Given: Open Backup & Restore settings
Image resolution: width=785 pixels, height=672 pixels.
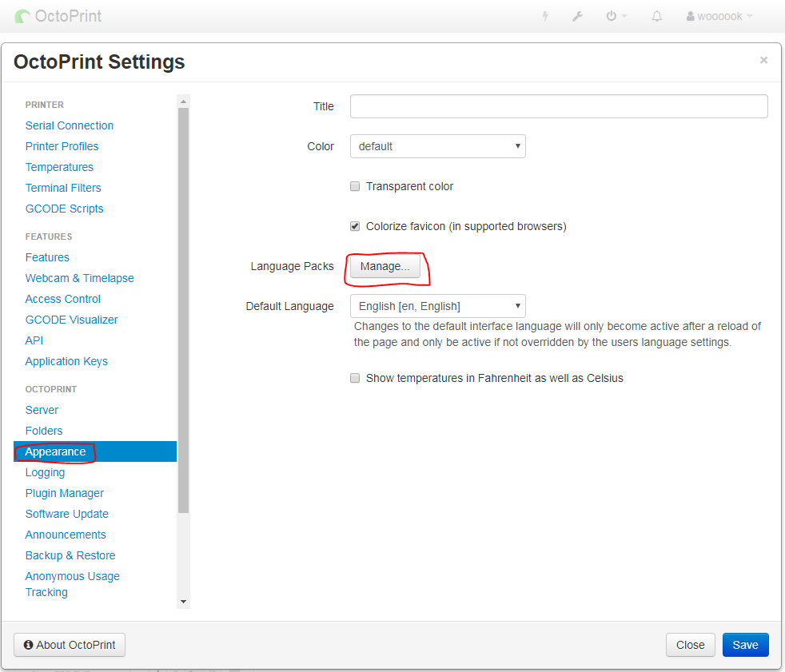Looking at the screenshot, I should 70,556.
